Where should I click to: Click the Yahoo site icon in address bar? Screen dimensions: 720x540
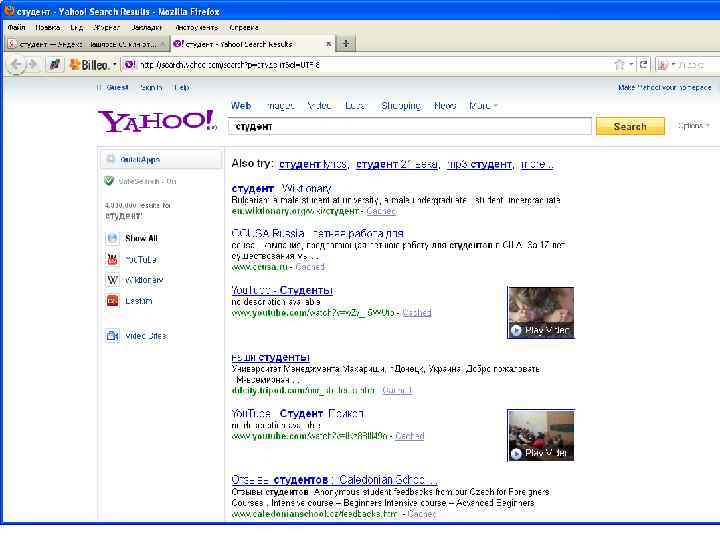coord(130,65)
